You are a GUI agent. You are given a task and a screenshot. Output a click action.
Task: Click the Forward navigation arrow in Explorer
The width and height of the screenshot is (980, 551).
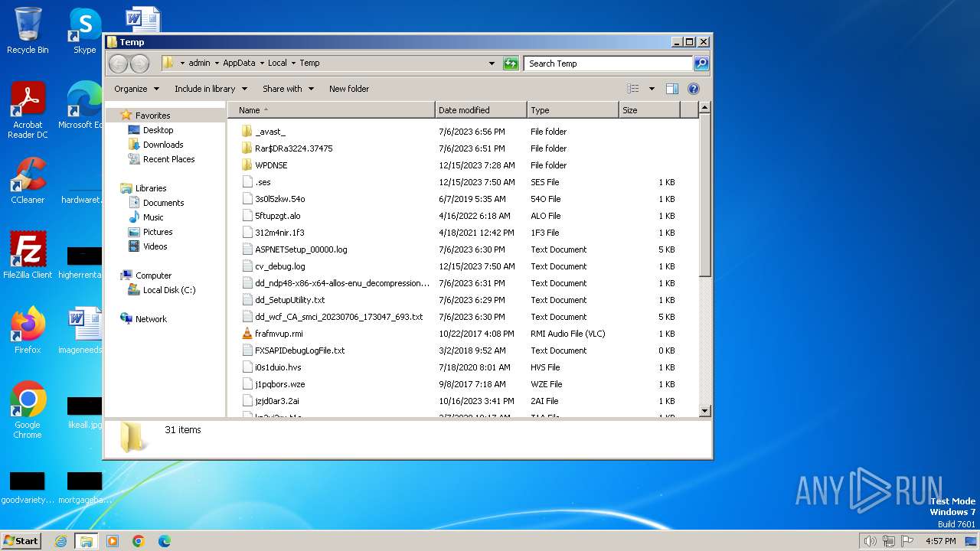(139, 64)
